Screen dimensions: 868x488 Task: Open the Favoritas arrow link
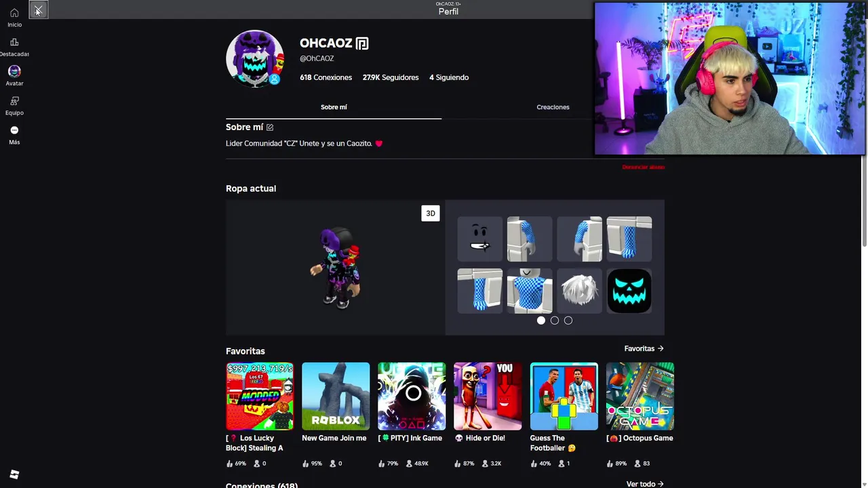(x=644, y=348)
